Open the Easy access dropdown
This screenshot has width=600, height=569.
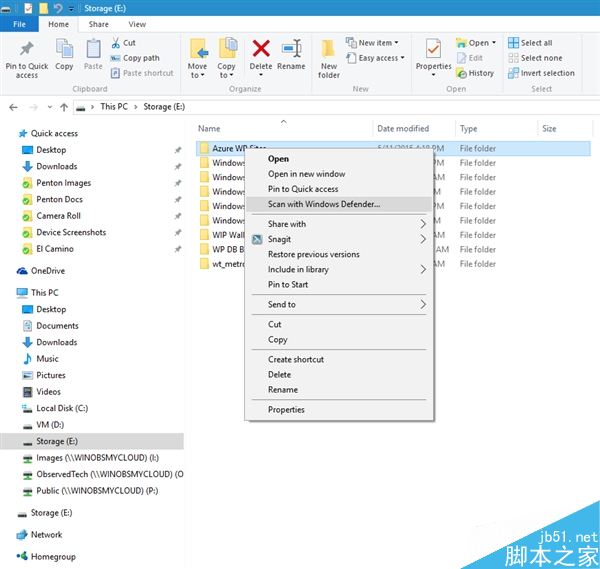click(375, 58)
